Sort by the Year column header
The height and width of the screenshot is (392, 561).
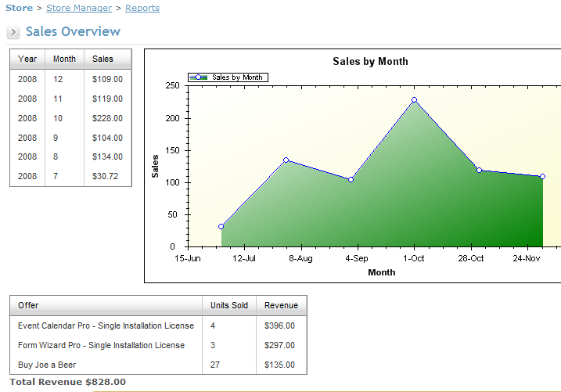click(x=27, y=59)
